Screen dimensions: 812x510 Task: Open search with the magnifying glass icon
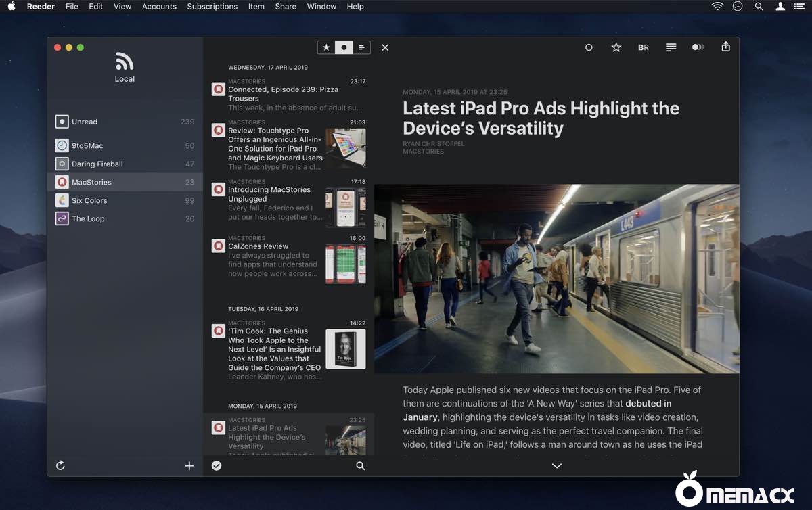coord(360,465)
